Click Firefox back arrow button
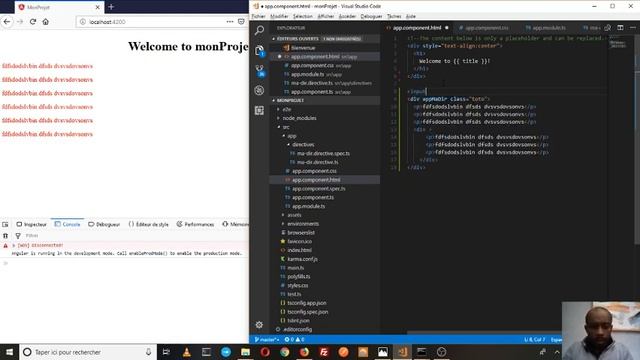Viewport: 640px width, 360px height. coord(7,22)
